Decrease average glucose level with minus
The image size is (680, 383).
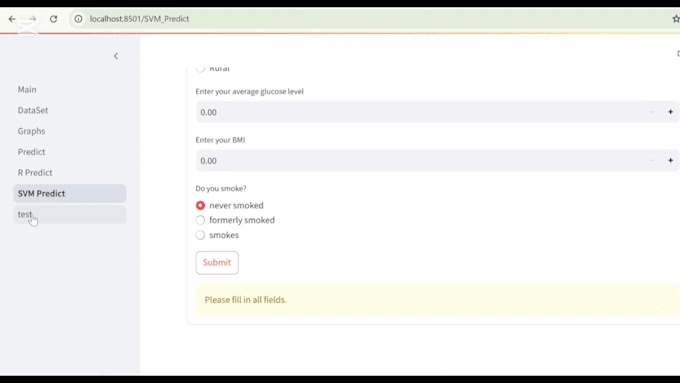(652, 112)
